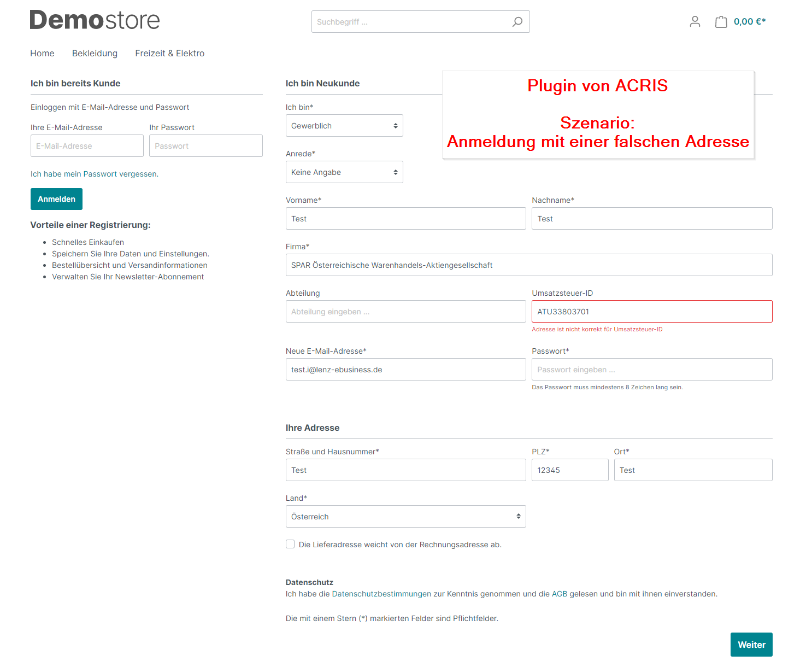Open the Bekleidung category
Image resolution: width=812 pixels, height=667 pixels.
pyautogui.click(x=95, y=53)
